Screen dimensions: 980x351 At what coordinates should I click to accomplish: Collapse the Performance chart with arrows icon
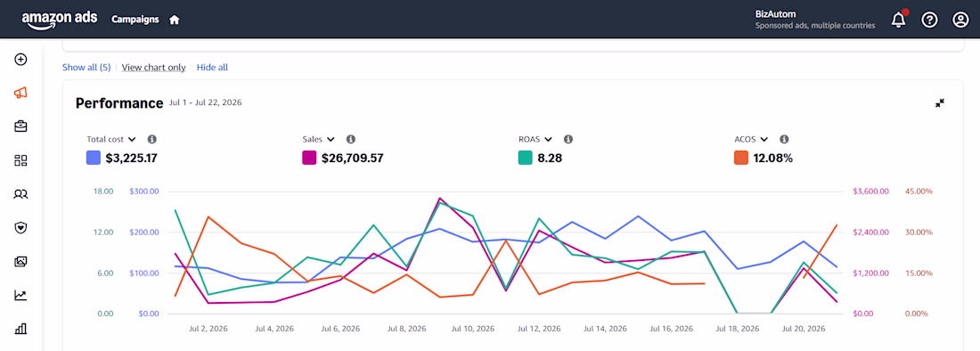940,103
